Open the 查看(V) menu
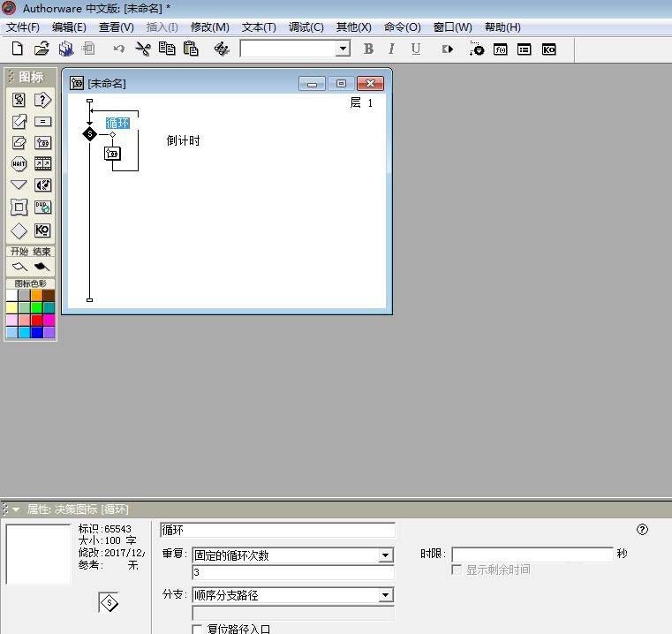Screen dimensions: 672x634 click(117, 27)
